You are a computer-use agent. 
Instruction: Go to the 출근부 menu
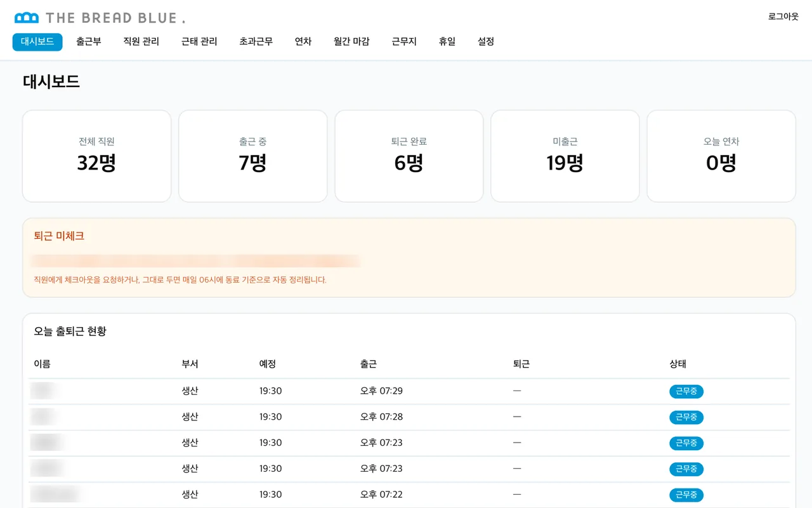pos(89,42)
